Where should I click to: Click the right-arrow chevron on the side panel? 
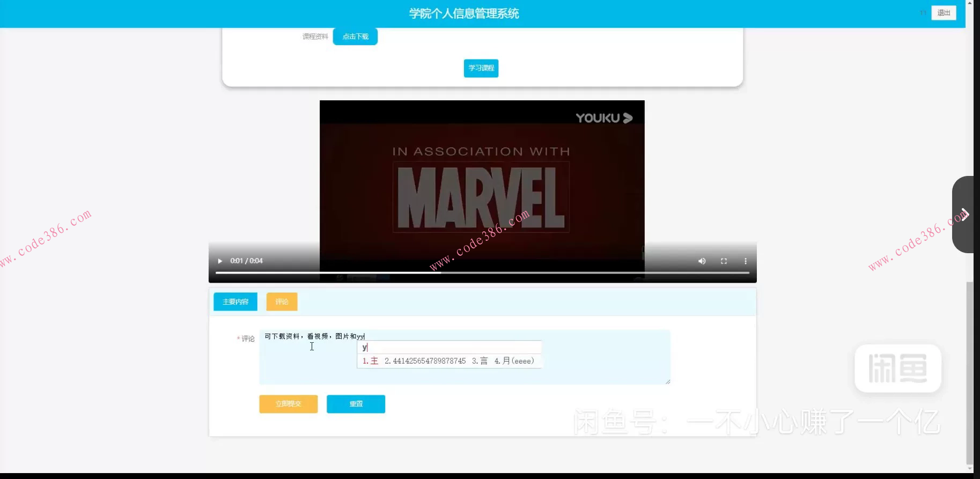pos(964,215)
